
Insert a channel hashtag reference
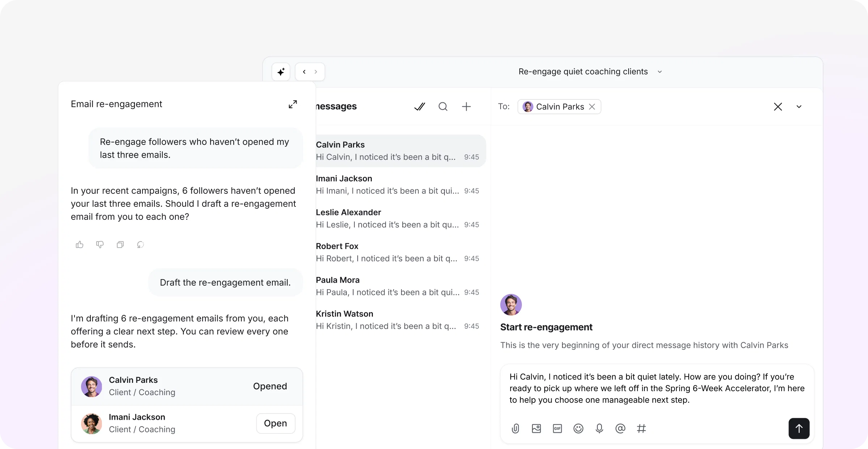pyautogui.click(x=641, y=428)
